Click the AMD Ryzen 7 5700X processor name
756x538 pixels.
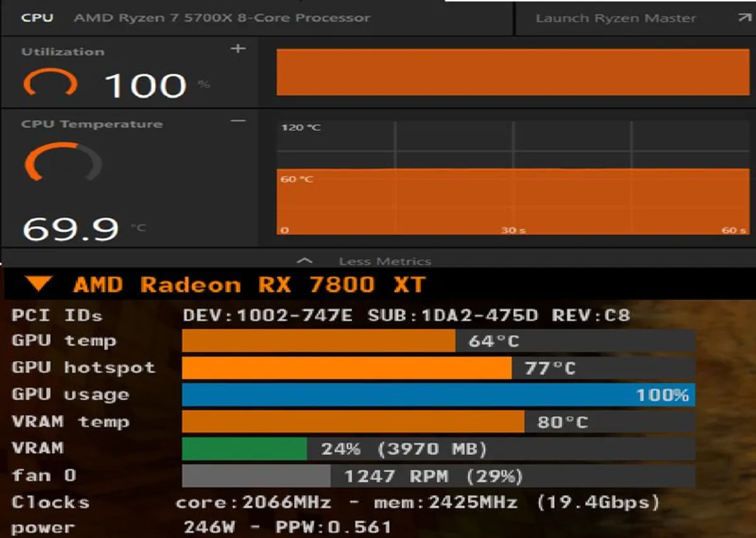[x=222, y=18]
